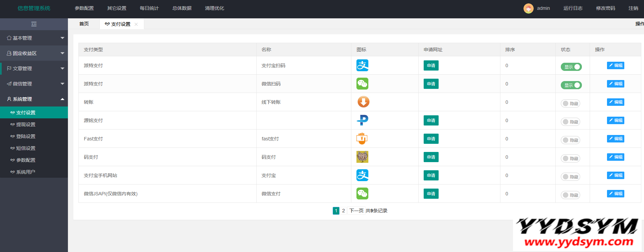644x252 pixels.
Task: Collapse the sidebar using the top menu icon
Action: pos(34,24)
